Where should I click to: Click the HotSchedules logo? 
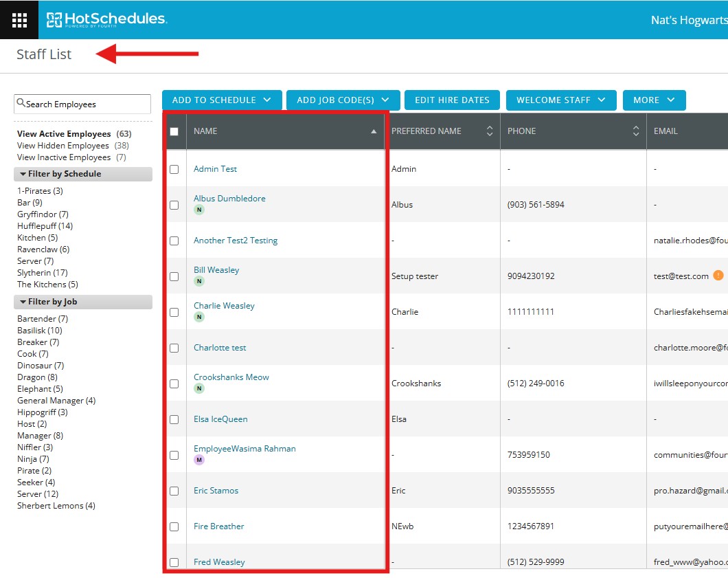pos(106,19)
